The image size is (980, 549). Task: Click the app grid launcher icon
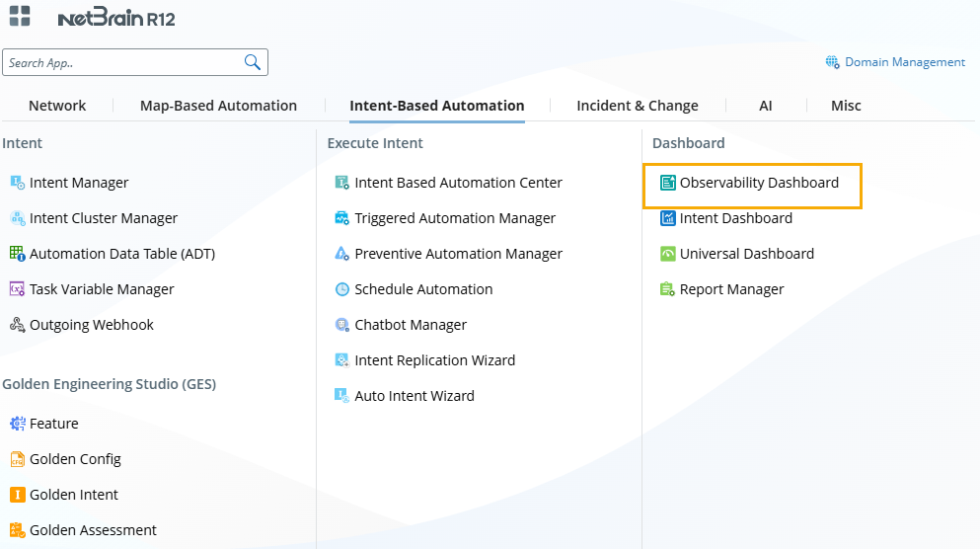click(20, 17)
